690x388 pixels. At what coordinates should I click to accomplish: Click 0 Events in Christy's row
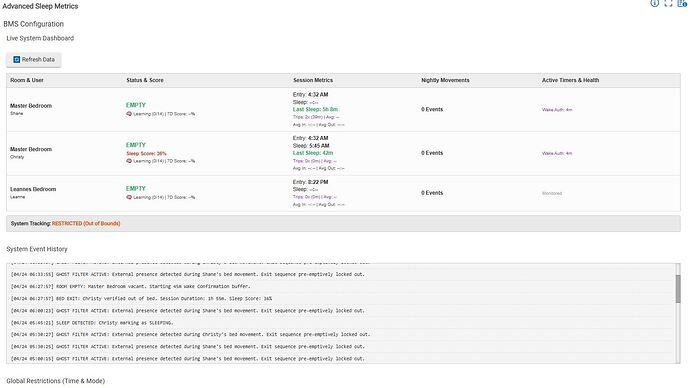(x=432, y=153)
